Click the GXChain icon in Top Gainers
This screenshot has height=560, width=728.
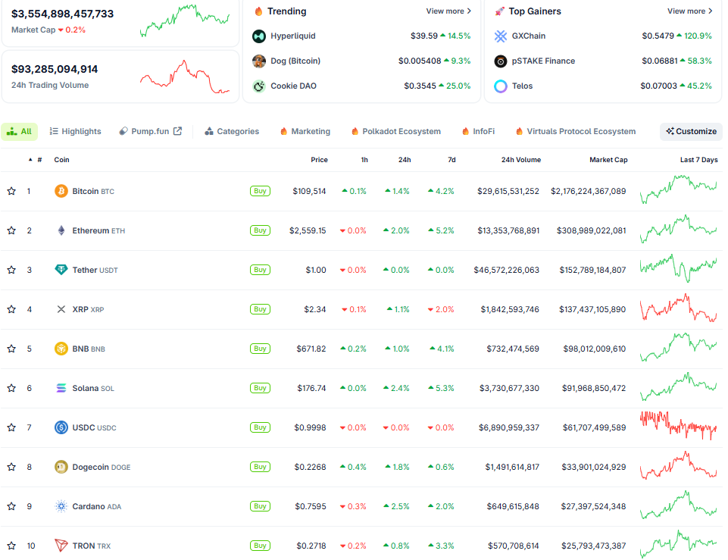coord(501,36)
